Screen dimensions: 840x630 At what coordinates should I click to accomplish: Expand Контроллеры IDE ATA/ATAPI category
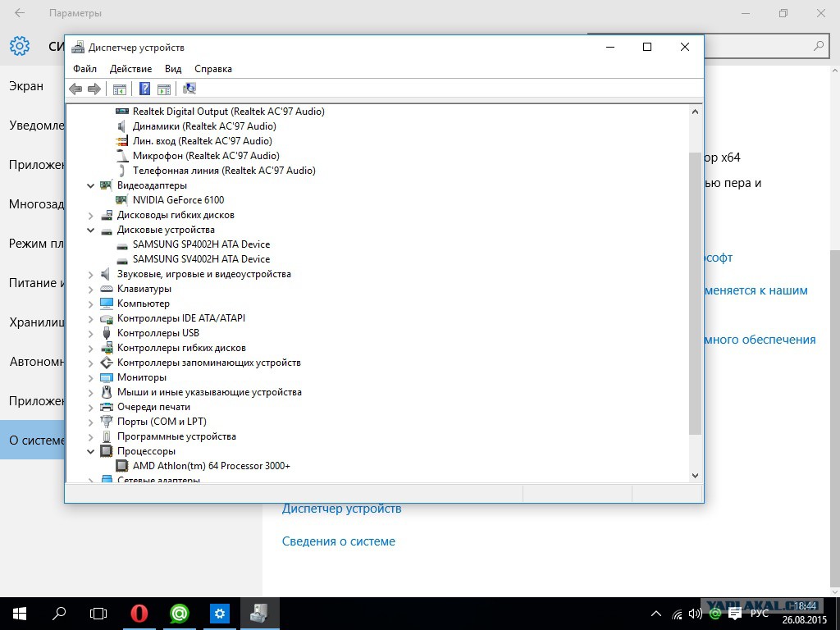(x=90, y=319)
